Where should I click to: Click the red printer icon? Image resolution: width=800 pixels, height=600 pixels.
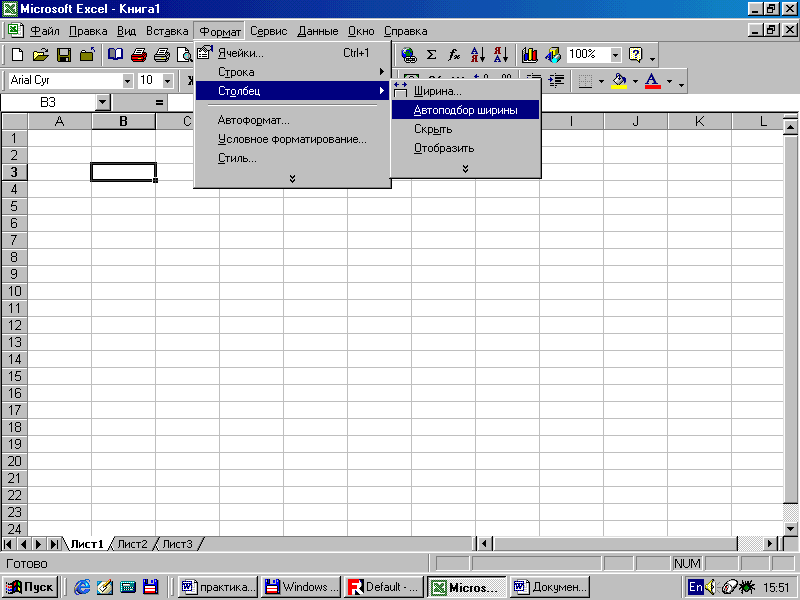(x=138, y=55)
